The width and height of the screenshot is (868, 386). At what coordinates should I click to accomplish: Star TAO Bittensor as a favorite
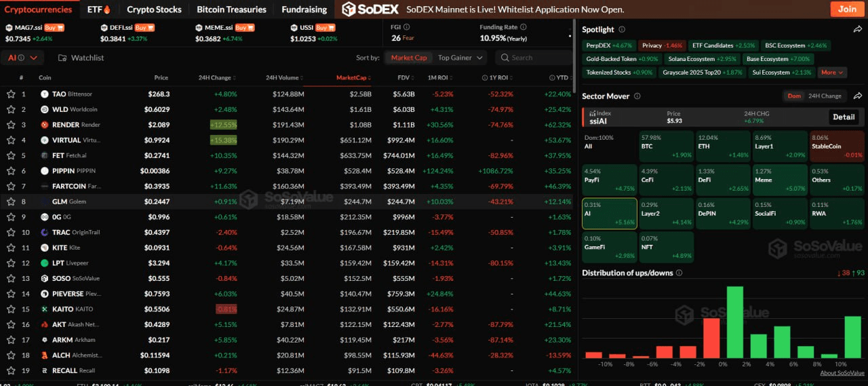tap(11, 94)
